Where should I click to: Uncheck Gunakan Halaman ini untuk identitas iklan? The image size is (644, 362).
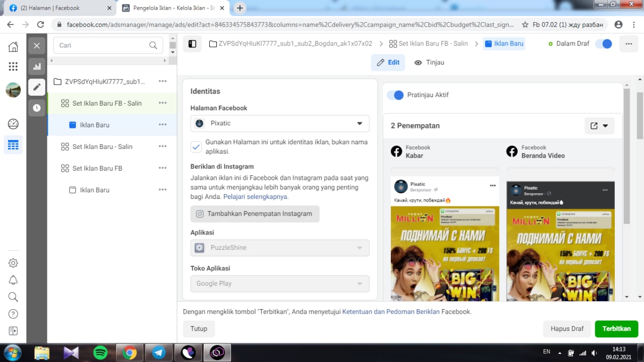coord(196,147)
